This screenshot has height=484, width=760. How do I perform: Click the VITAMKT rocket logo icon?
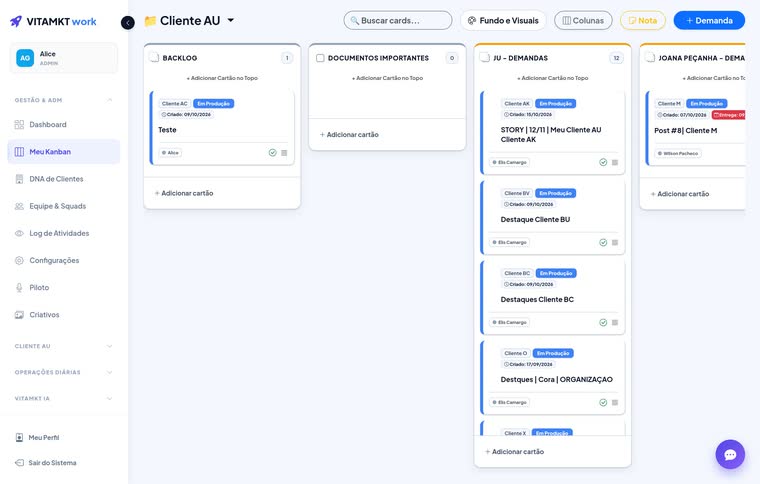16,21
